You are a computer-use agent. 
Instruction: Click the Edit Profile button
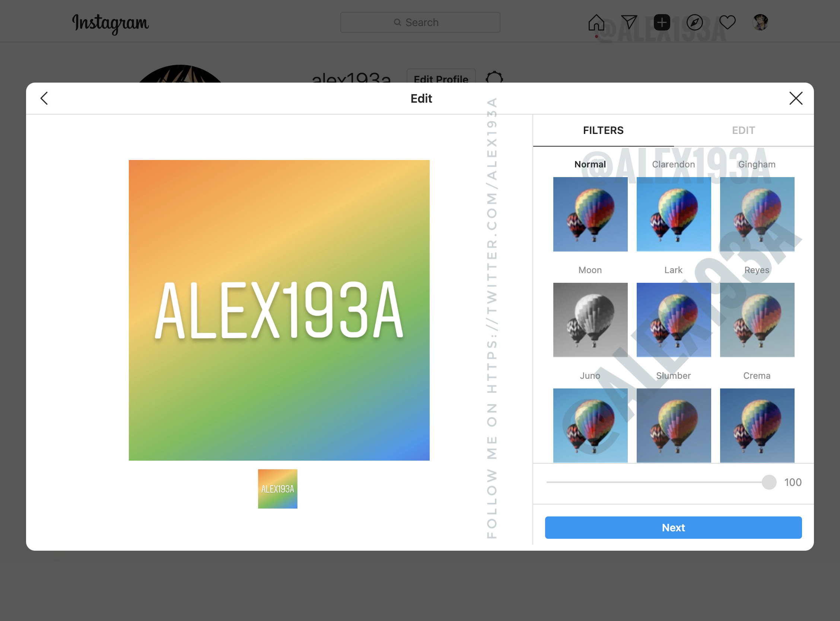[x=441, y=79]
